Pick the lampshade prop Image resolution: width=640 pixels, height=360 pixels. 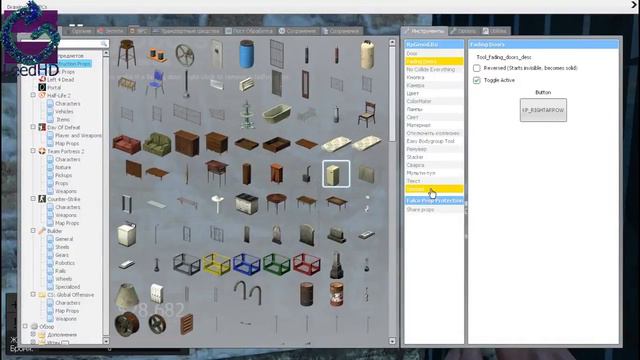(127, 295)
